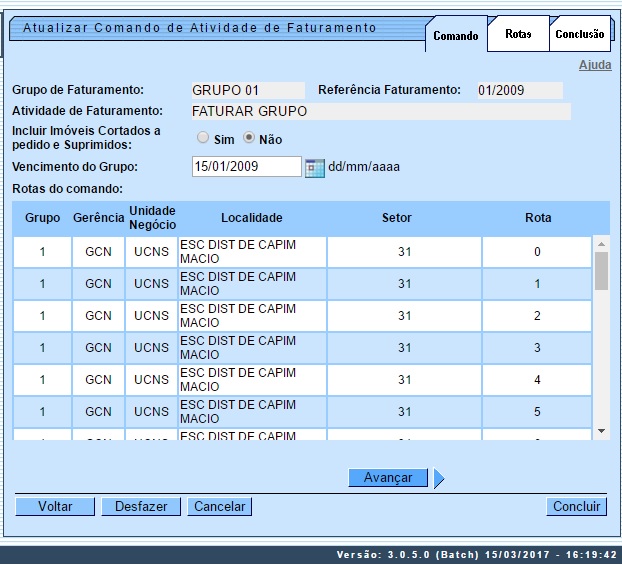Select the Sim radio button
This screenshot has width=622, height=565.
pos(203,139)
